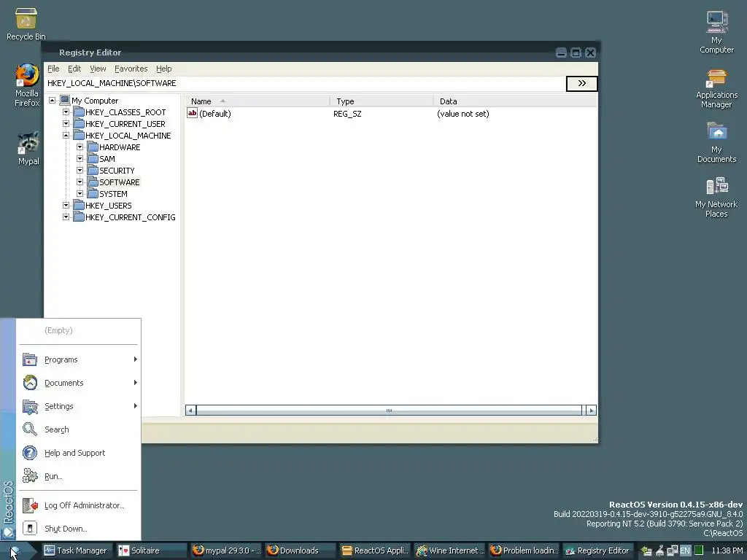Screen dimensions: 747x560
Task: Click the registry path address field
Action: coord(305,83)
